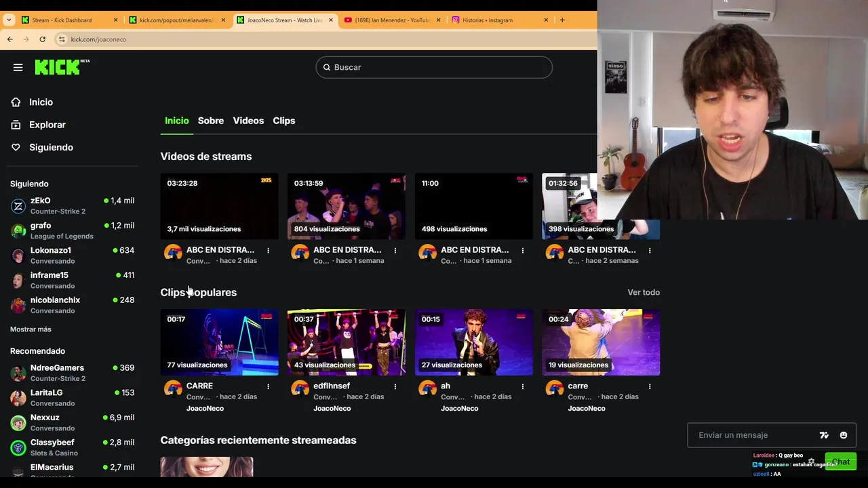The width and height of the screenshot is (868, 488).
Task: Play the 00:24 carre clip thumbnail
Action: pyautogui.click(x=601, y=342)
